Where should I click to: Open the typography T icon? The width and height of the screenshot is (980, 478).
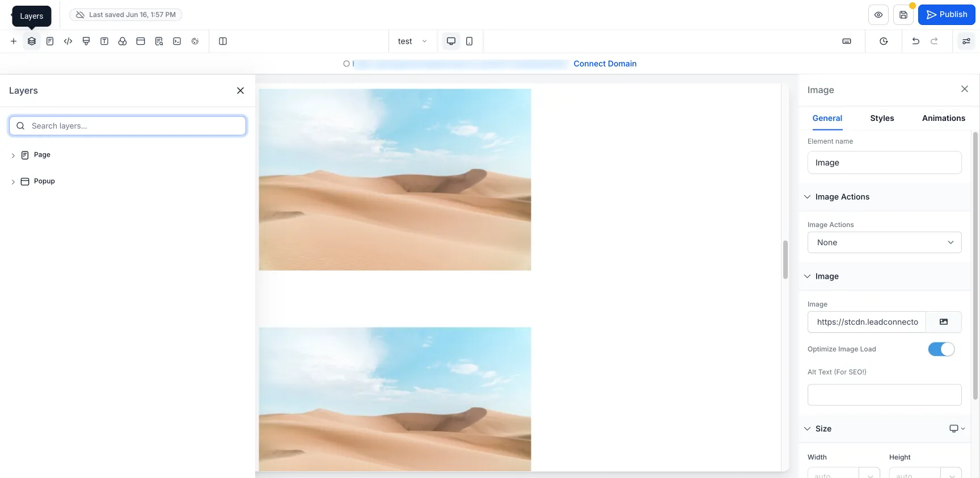click(104, 41)
